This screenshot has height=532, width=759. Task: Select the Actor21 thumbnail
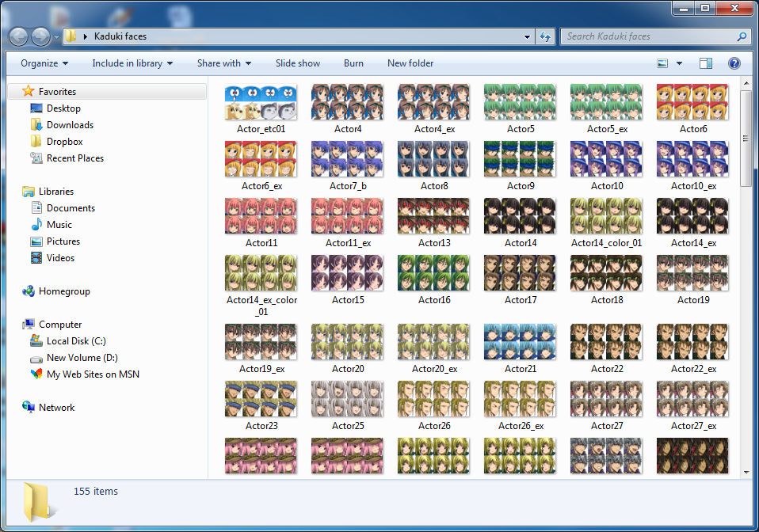(x=520, y=342)
